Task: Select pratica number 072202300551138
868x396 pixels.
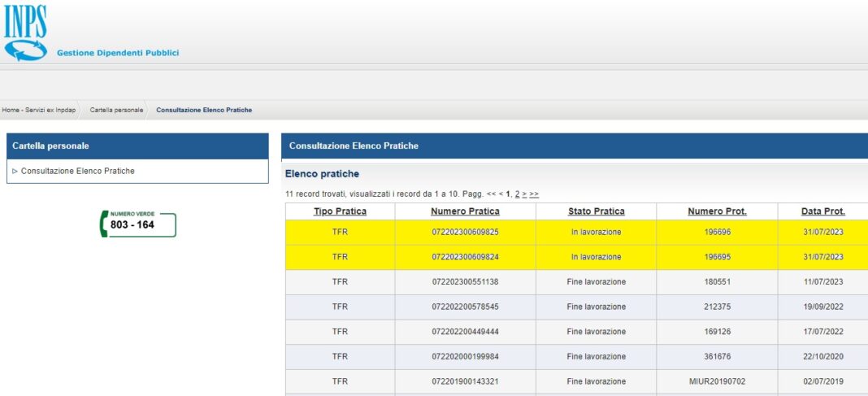Action: click(465, 282)
